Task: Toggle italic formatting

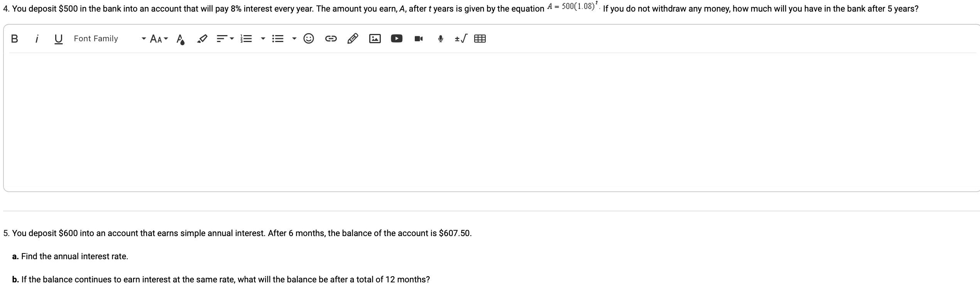Action: pos(37,38)
